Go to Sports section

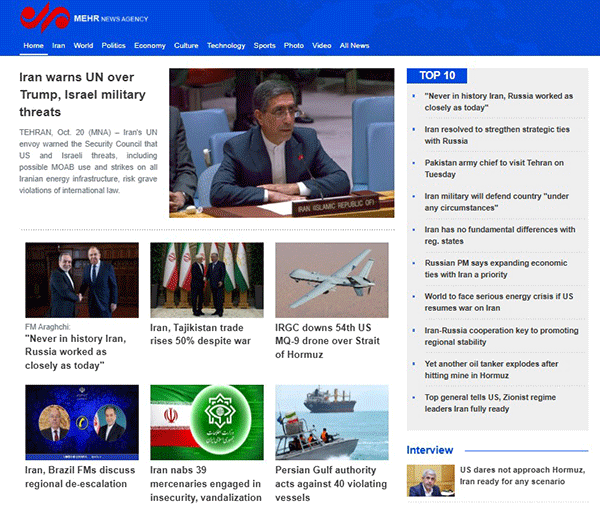point(264,46)
